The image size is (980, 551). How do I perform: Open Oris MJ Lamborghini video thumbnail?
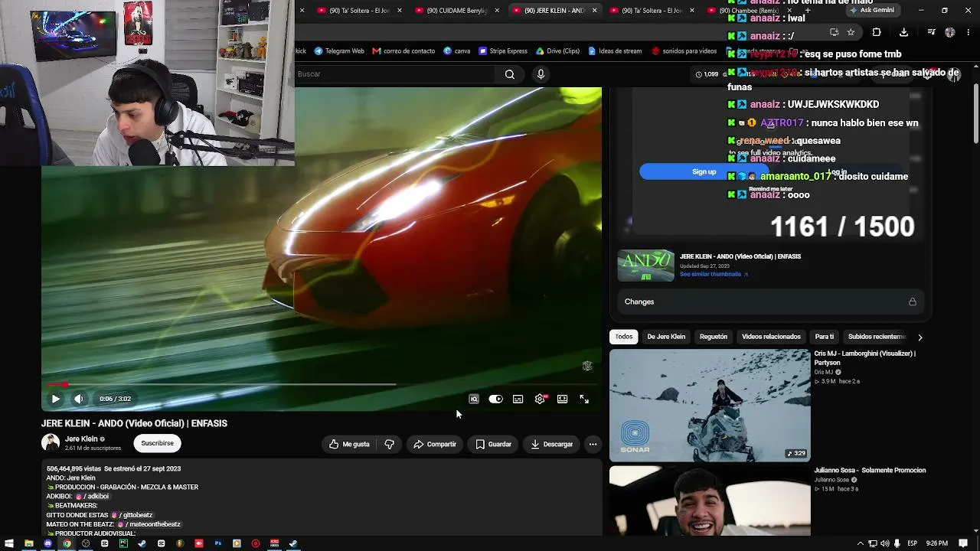(710, 406)
